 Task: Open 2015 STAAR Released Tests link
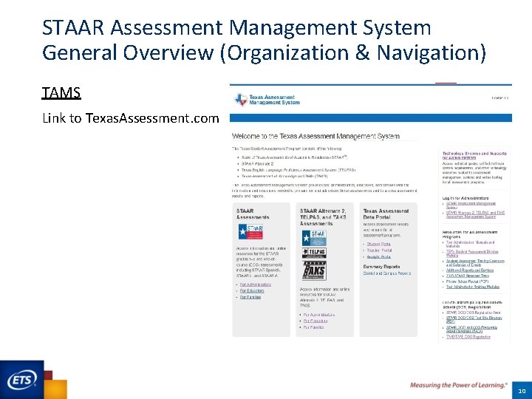468,276
